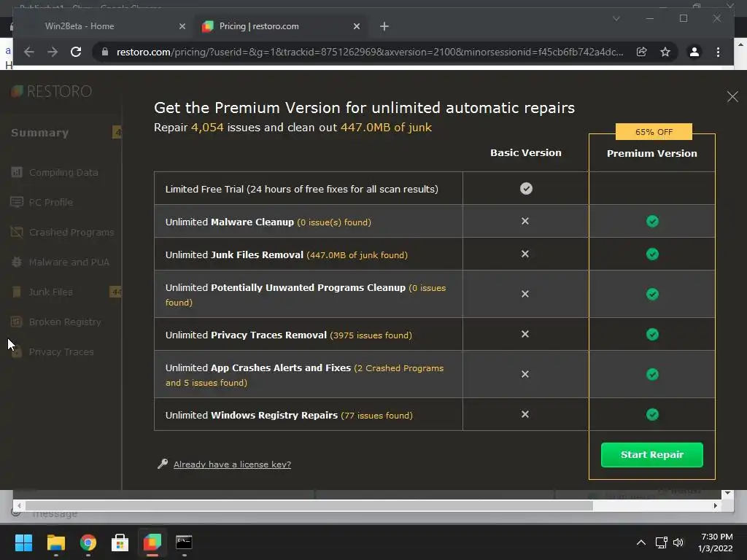Image resolution: width=747 pixels, height=560 pixels.
Task: Click the Premium check for Privacy Traces Removal
Action: tap(652, 334)
